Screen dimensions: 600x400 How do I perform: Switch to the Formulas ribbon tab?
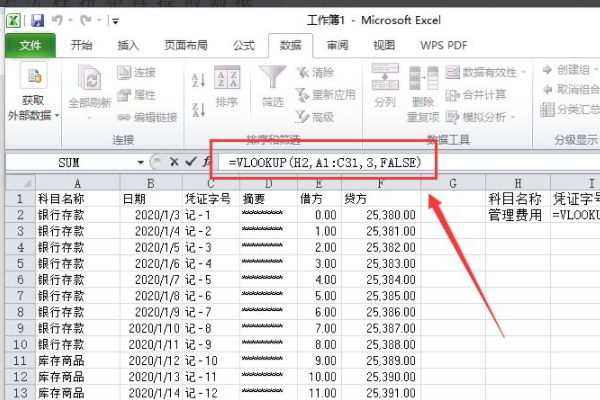point(243,45)
